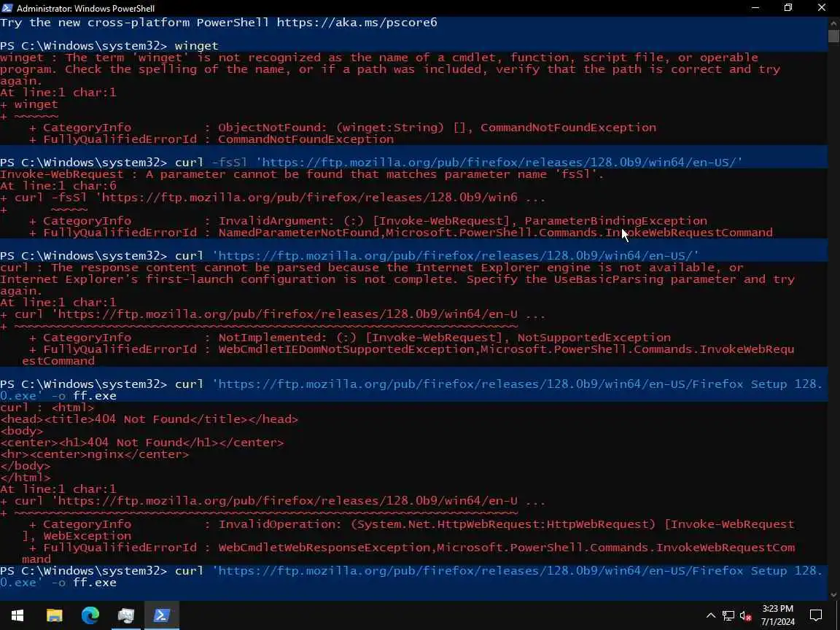840x630 pixels.
Task: Click 'WebCmdletIEDomNotSupportedException' text
Action: 346,349
